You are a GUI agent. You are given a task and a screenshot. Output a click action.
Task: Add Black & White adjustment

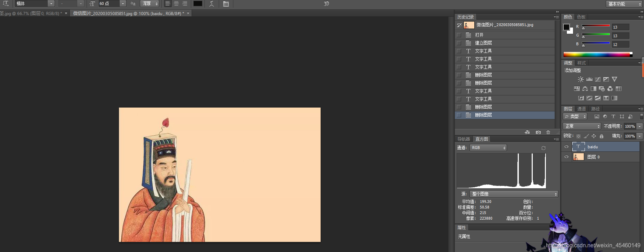[593, 89]
